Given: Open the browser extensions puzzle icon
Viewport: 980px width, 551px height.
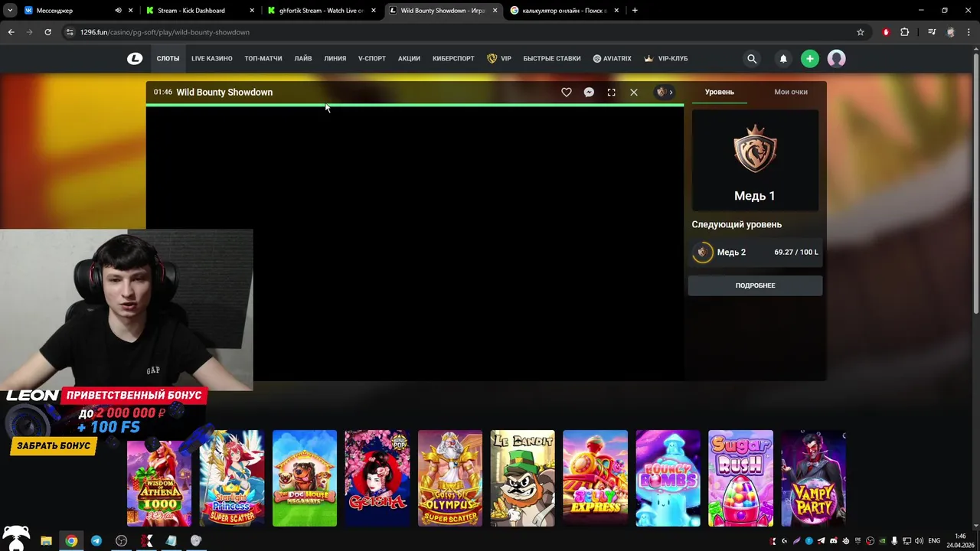Looking at the screenshot, I should point(904,32).
